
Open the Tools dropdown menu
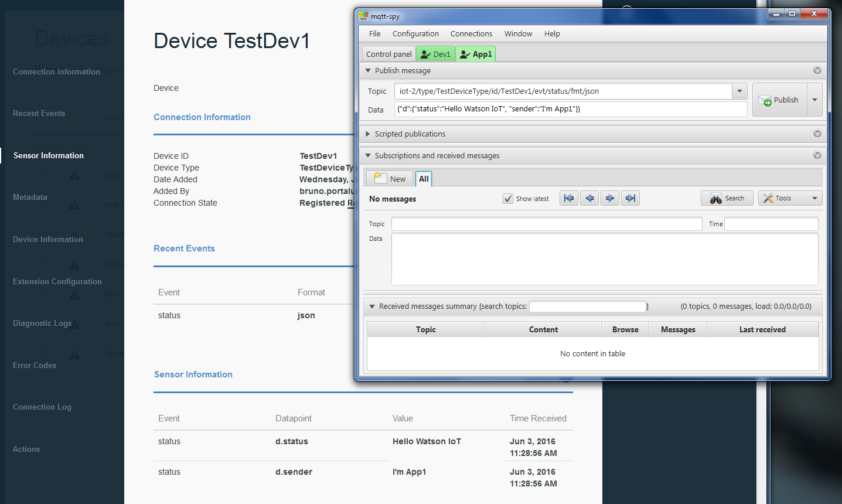click(790, 198)
